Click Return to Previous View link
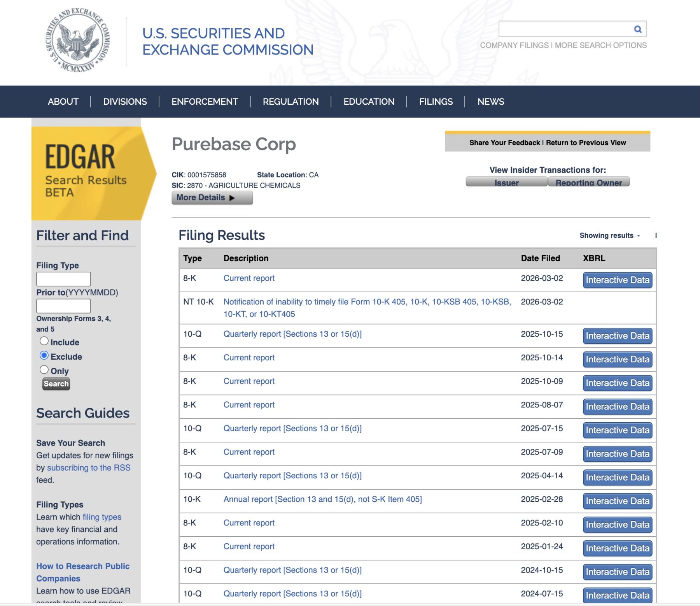Screen dimensions: 700x606 coord(586,143)
